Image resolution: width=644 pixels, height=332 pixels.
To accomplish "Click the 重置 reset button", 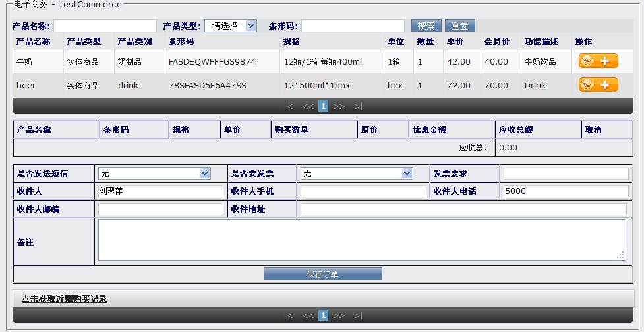I will click(x=459, y=26).
